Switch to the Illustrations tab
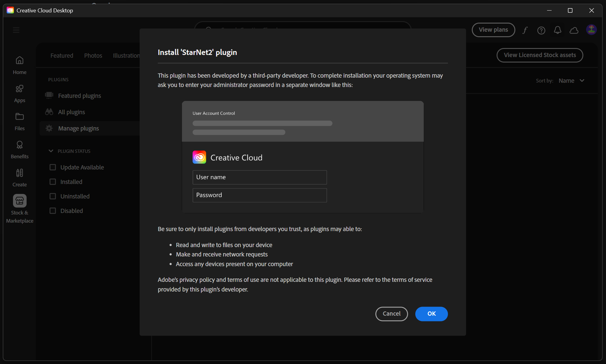606x364 pixels. coord(126,56)
